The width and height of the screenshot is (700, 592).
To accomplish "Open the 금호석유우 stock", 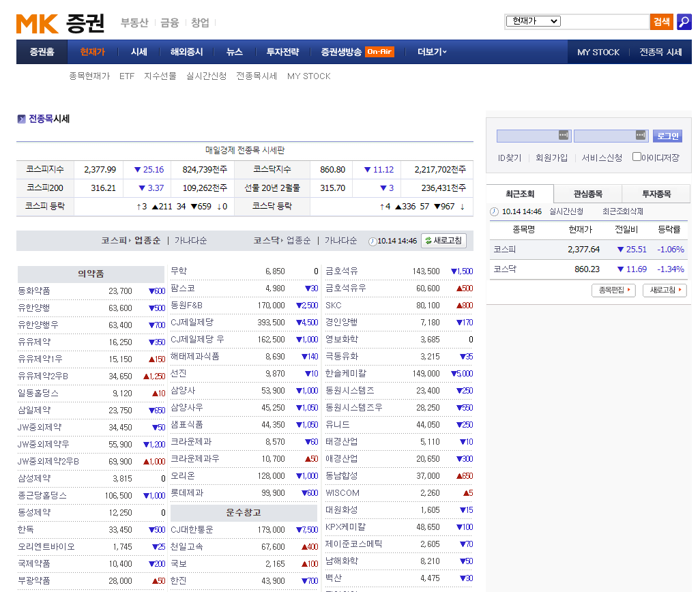I will [345, 288].
